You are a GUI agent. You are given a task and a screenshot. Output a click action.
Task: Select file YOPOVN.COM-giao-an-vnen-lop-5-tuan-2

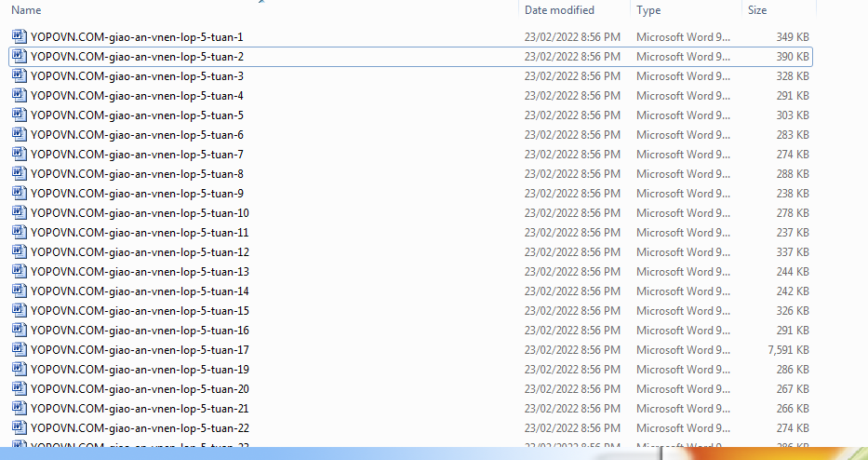[137, 56]
